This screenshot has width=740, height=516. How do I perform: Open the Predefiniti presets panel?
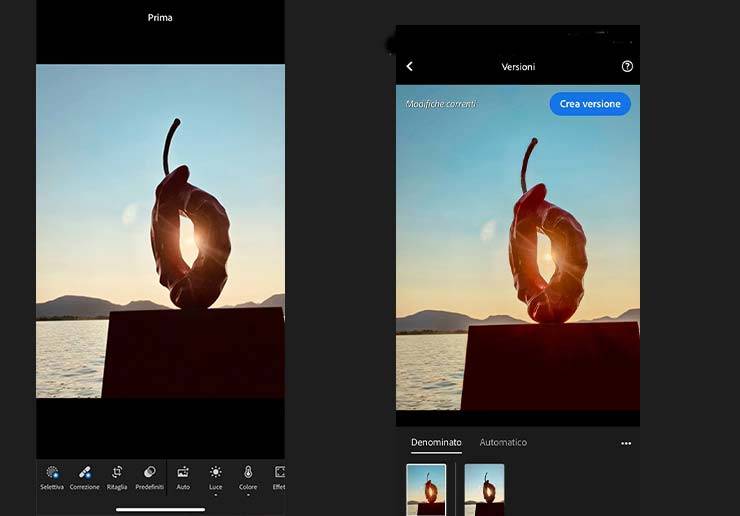pyautogui.click(x=150, y=476)
